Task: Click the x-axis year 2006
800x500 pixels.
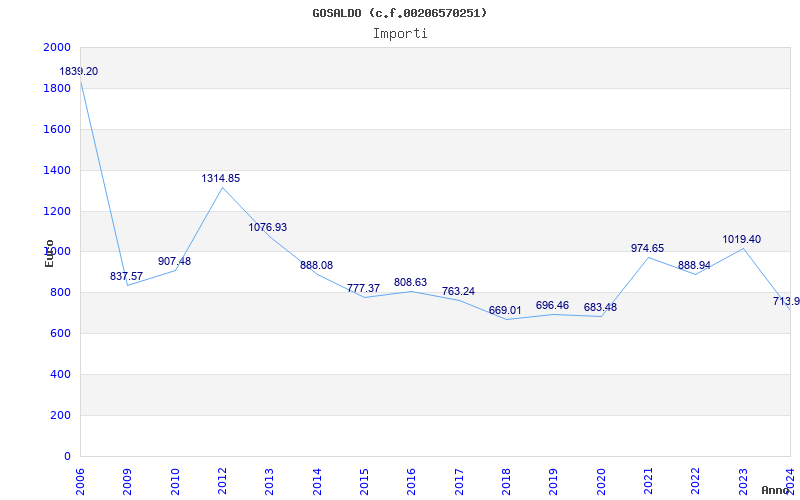Action: click(80, 482)
